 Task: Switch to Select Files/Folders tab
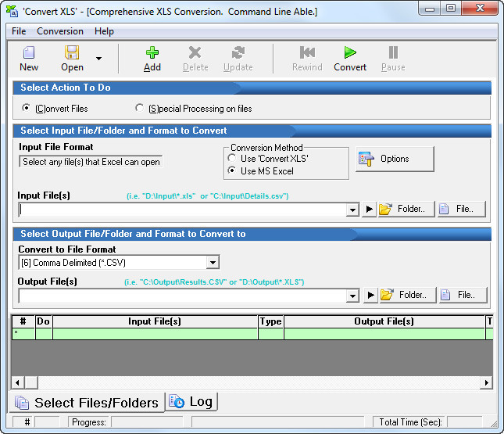(87, 403)
